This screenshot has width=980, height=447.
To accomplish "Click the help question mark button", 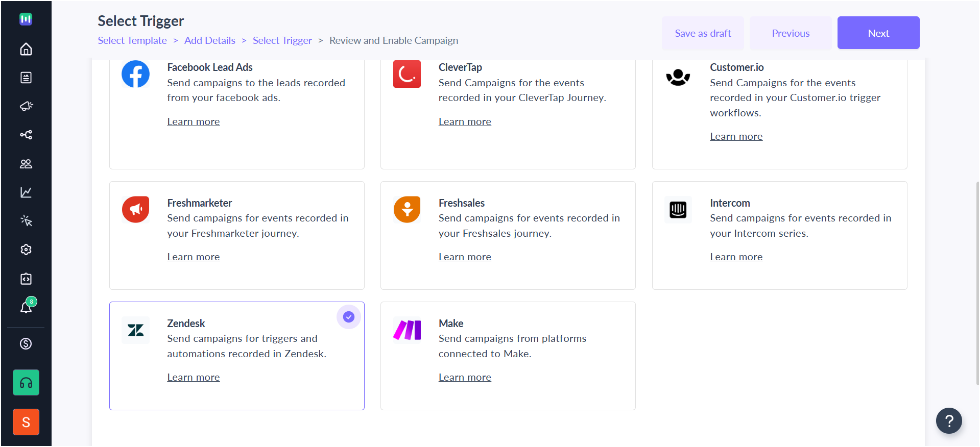I will pos(949,421).
